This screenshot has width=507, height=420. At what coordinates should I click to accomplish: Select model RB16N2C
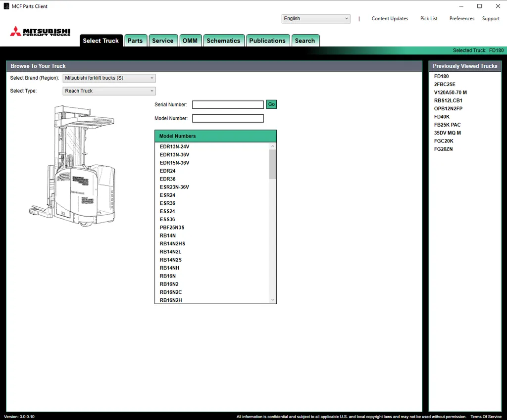[171, 292]
